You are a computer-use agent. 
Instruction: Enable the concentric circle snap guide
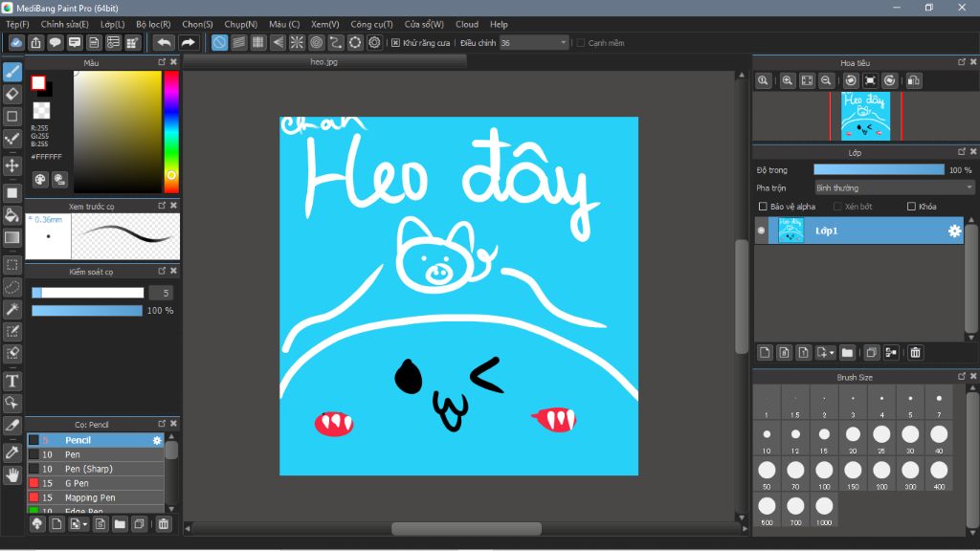[316, 42]
